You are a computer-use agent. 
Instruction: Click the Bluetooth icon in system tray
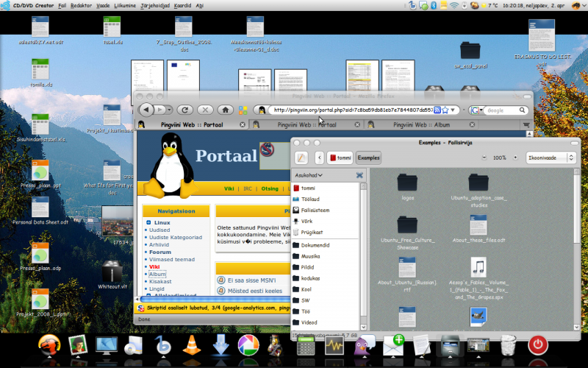coord(434,5)
